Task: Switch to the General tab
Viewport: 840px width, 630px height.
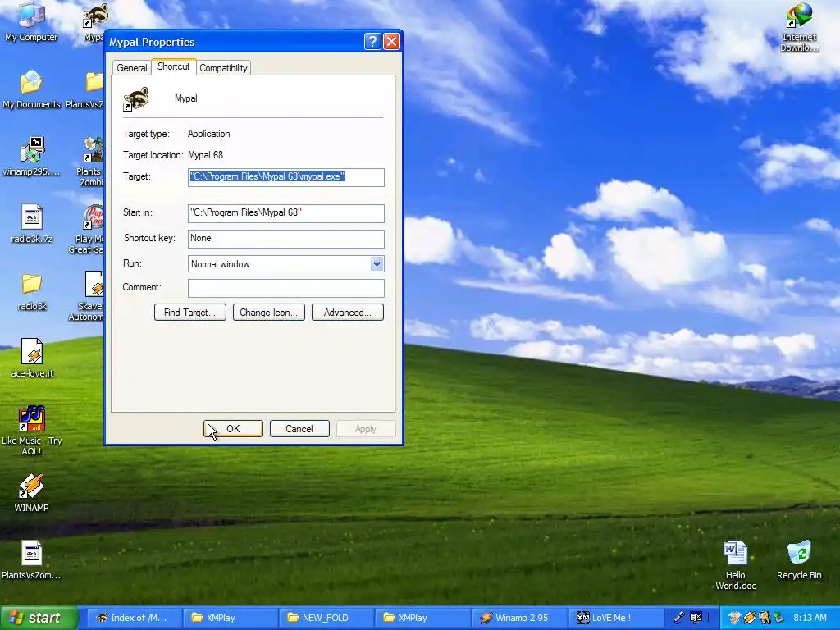Action: [x=132, y=68]
